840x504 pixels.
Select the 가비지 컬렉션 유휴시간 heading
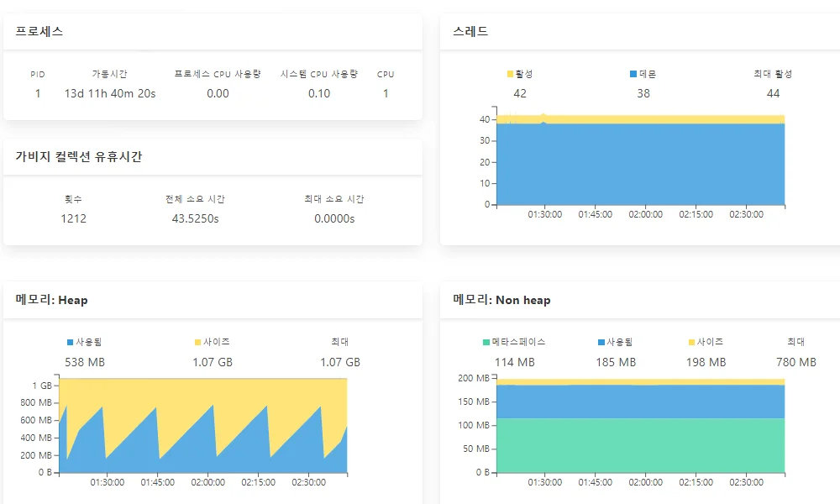coord(79,156)
